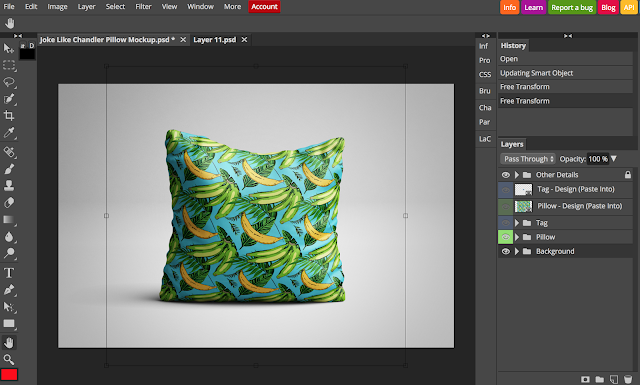Click the Learn button
This screenshot has width=640, height=385.
click(x=533, y=7)
